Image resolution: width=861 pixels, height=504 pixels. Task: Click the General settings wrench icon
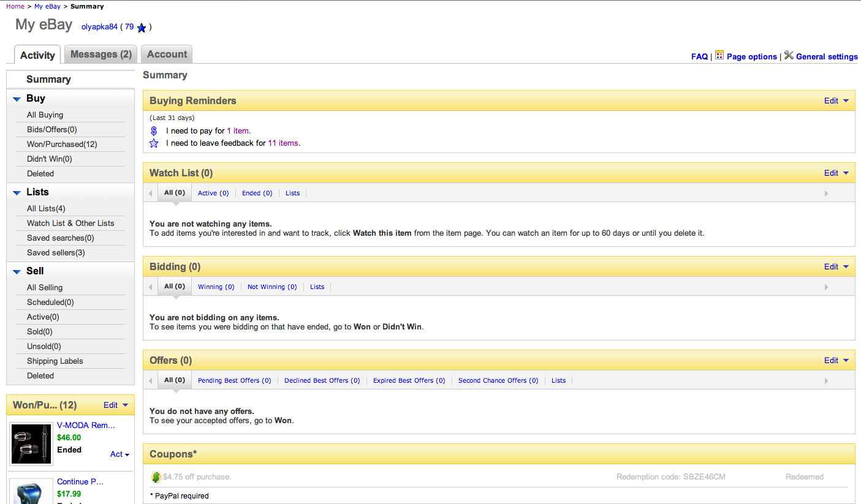[789, 55]
